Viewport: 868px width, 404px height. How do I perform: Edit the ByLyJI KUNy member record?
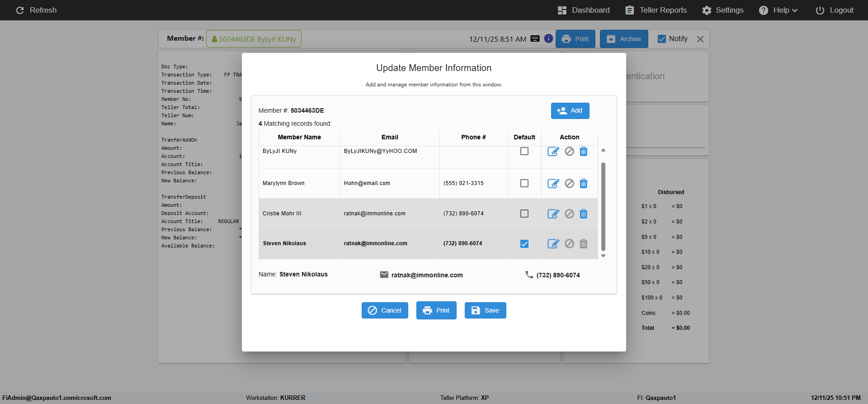coord(553,152)
